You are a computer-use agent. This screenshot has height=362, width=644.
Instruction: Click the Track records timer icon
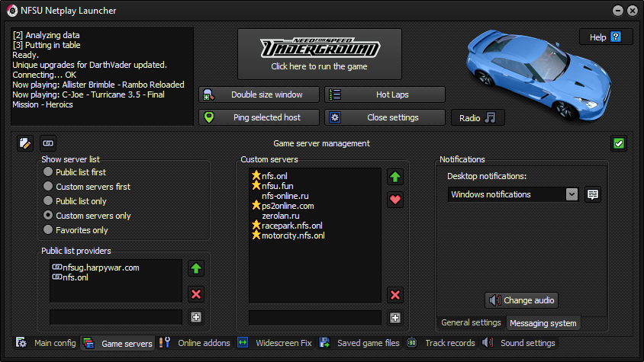(411, 343)
